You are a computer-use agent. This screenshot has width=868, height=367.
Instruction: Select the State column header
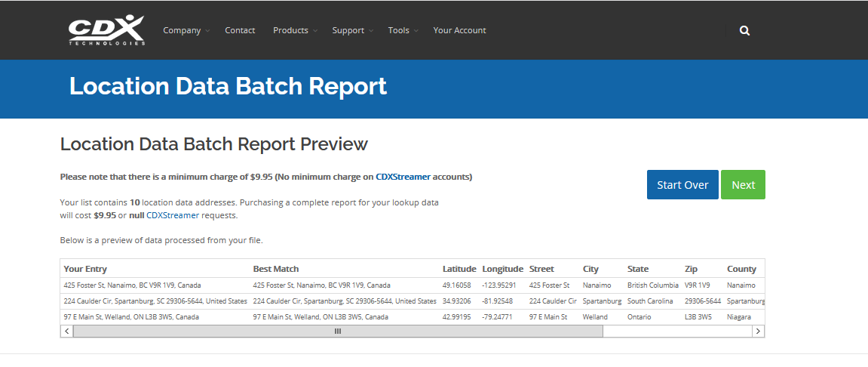tap(638, 269)
